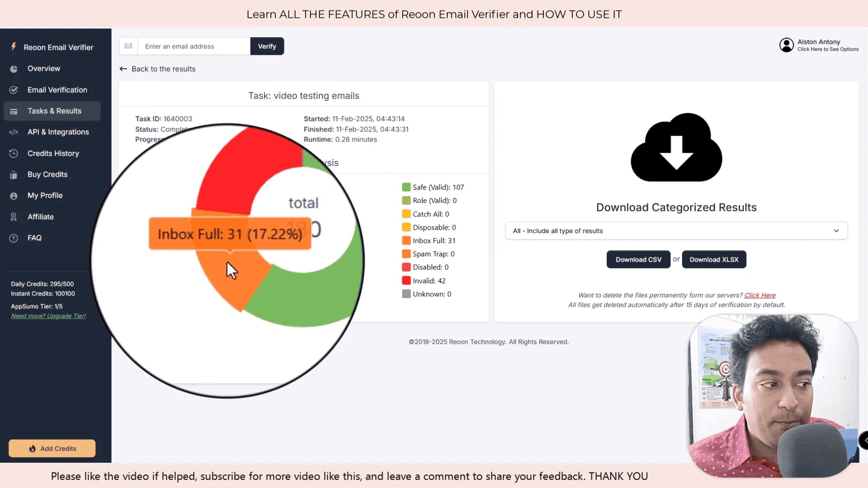868x488 pixels.
Task: Click the back arrow icon
Action: point(123,69)
